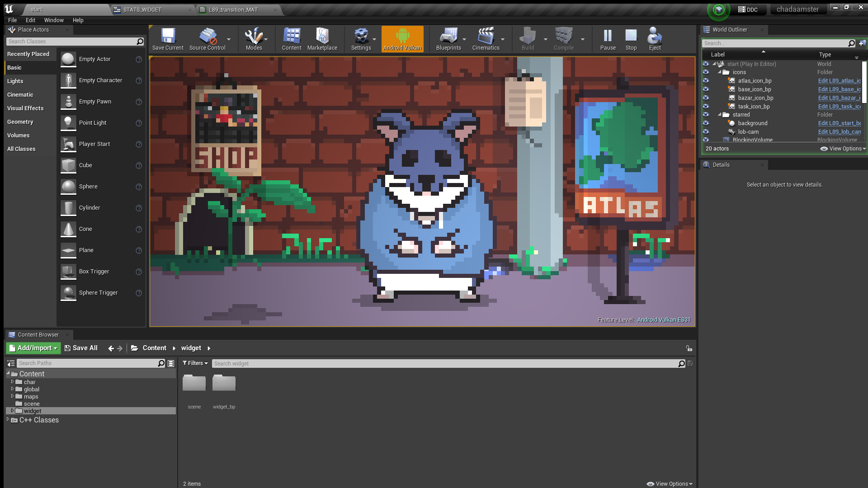868x488 pixels.
Task: Toggle visibility of atlas_icon_bp actor
Action: (x=706, y=81)
